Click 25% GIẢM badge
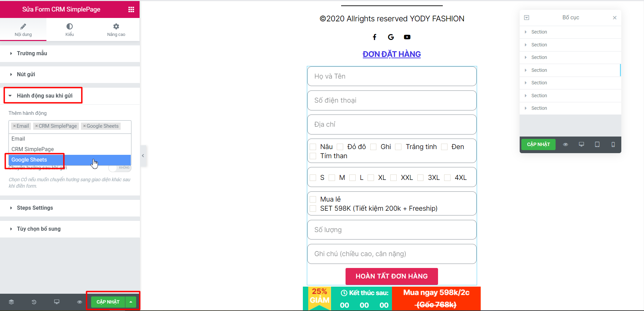This screenshot has width=644, height=311. (x=319, y=298)
